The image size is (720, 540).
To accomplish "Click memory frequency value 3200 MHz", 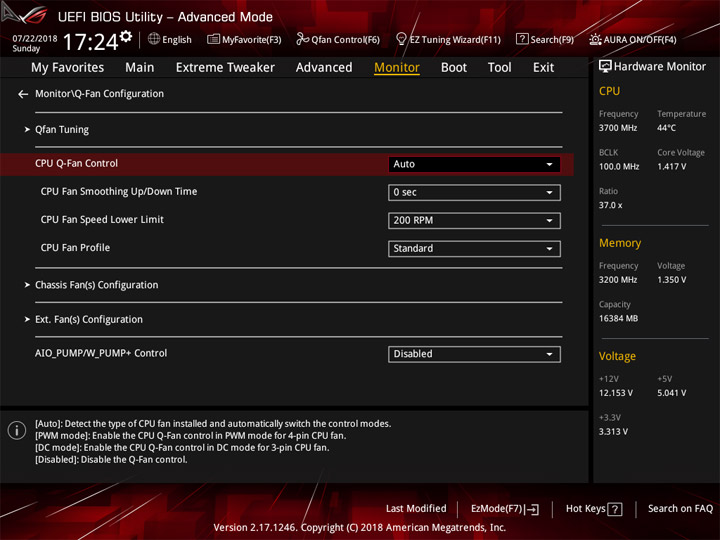I will pyautogui.click(x=618, y=280).
